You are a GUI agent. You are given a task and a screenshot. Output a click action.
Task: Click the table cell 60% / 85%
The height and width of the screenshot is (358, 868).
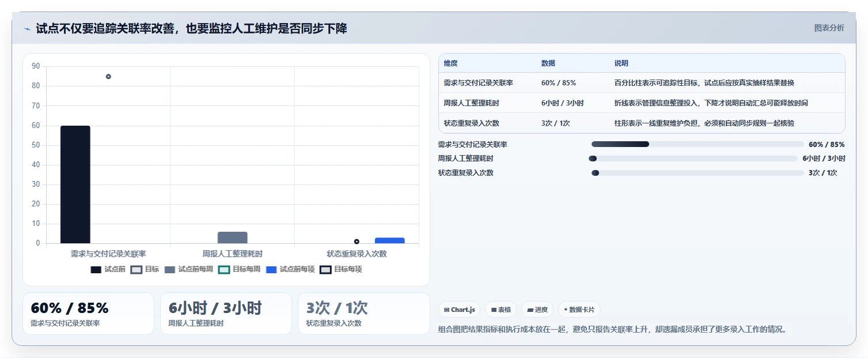(559, 83)
